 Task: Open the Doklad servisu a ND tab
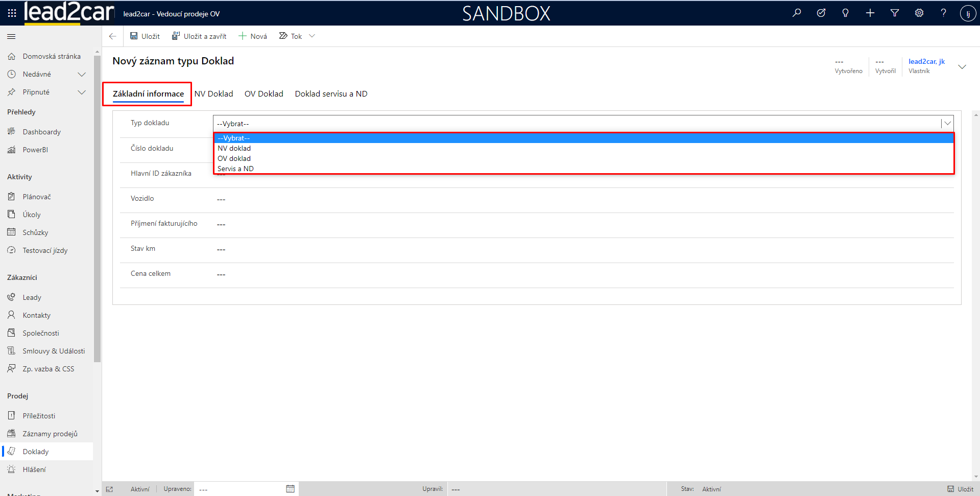331,94
